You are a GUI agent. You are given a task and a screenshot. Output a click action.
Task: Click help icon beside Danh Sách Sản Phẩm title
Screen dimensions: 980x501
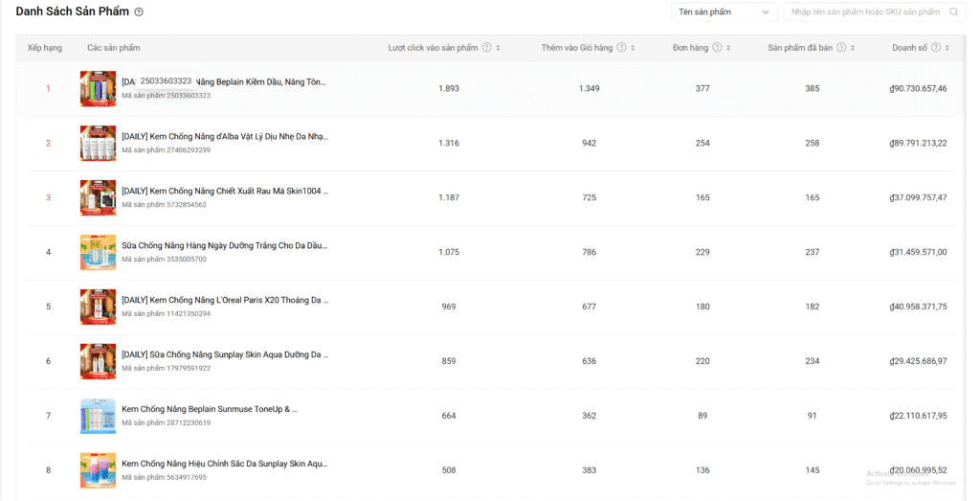pyautogui.click(x=139, y=12)
